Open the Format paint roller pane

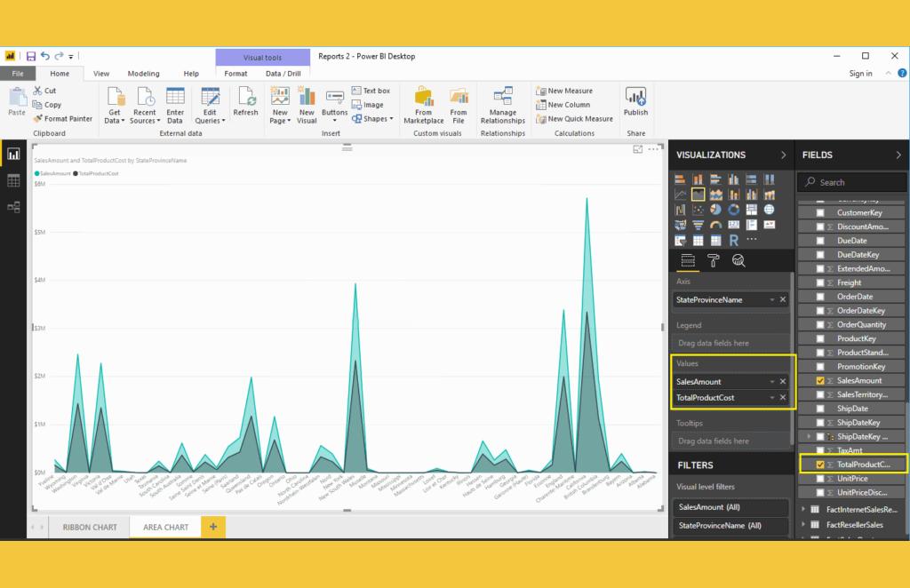(713, 260)
